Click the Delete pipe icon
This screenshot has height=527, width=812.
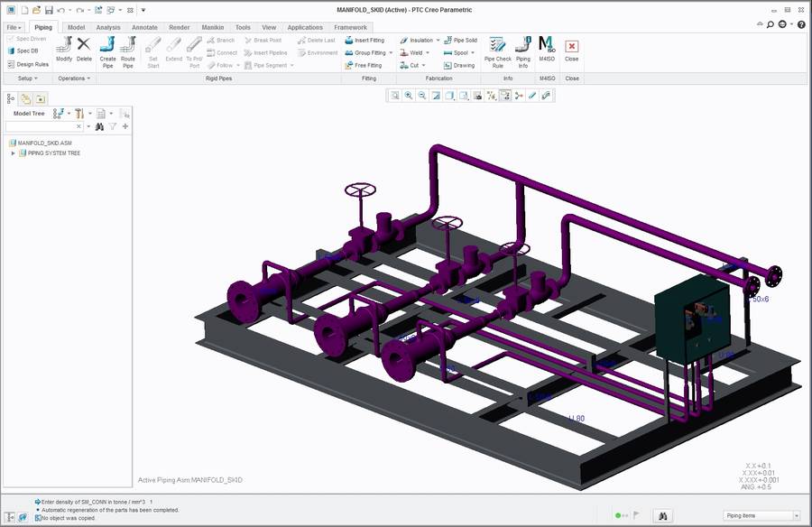click(x=83, y=53)
